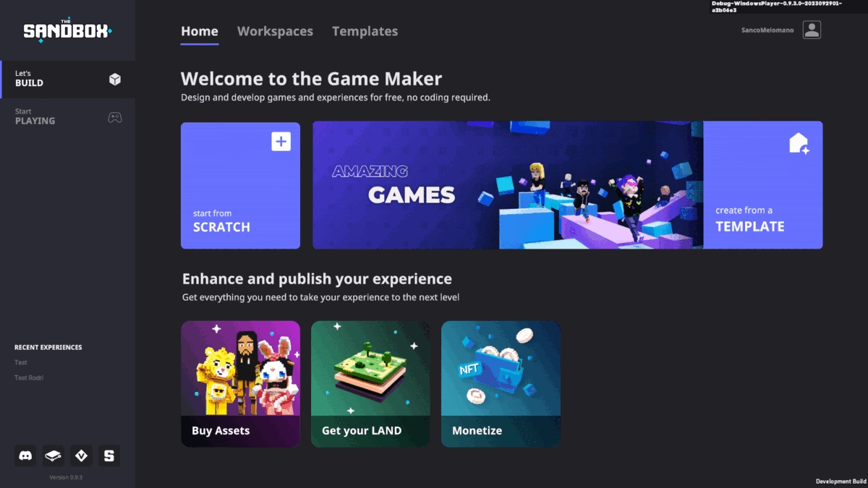Click the gamepad icon beside Start Playing
868x488 pixels.
click(115, 117)
